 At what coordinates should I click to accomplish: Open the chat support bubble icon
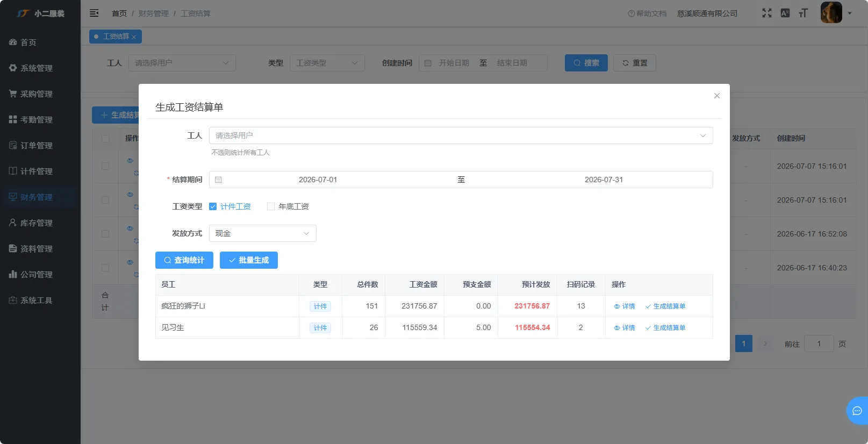[857, 411]
